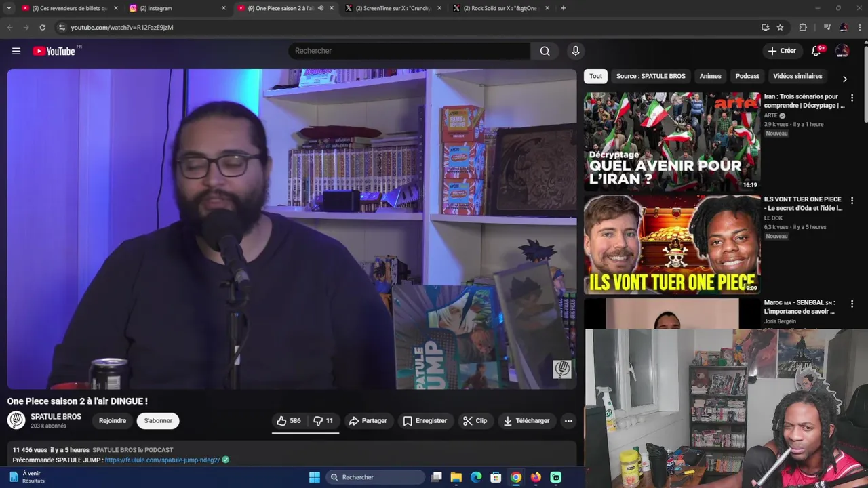Switch to the Rock Solid sur X tab
This screenshot has height=488, width=868.
[500, 8]
